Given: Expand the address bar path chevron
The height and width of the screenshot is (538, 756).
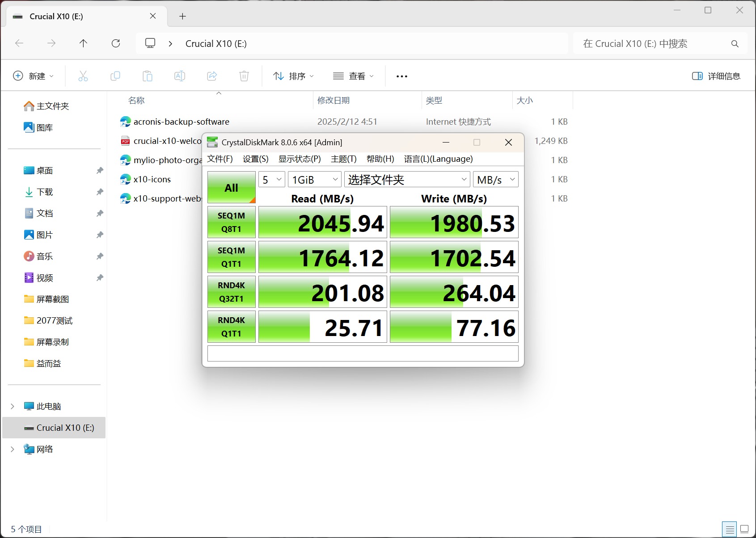Looking at the screenshot, I should pos(170,44).
